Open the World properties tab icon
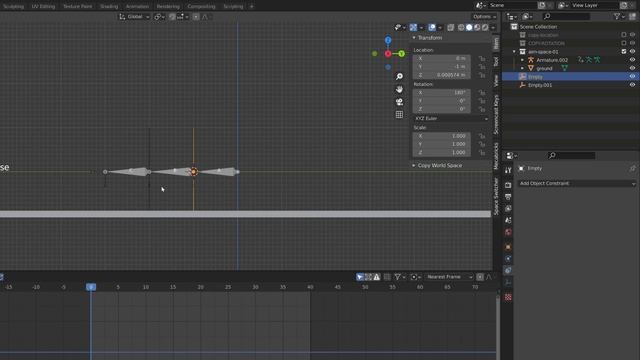 coord(508,232)
